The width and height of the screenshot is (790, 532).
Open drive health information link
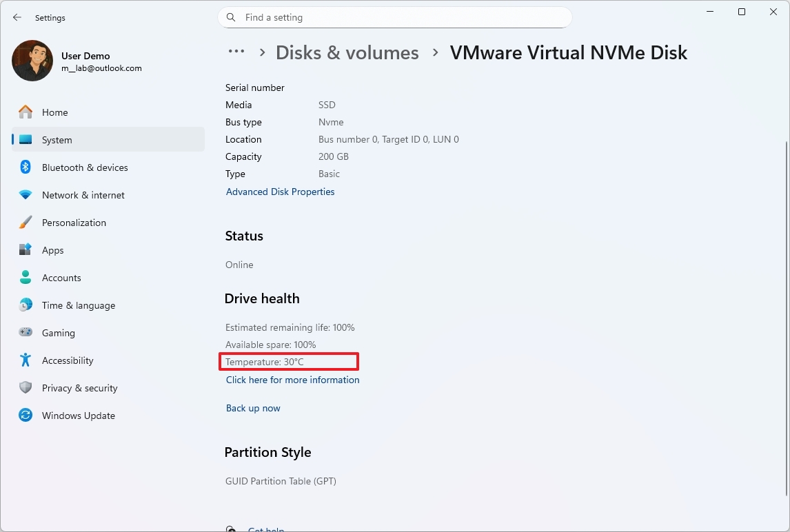(x=292, y=380)
